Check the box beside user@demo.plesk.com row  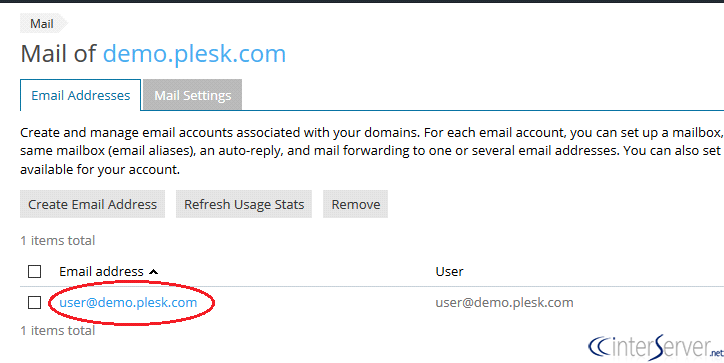(x=35, y=302)
